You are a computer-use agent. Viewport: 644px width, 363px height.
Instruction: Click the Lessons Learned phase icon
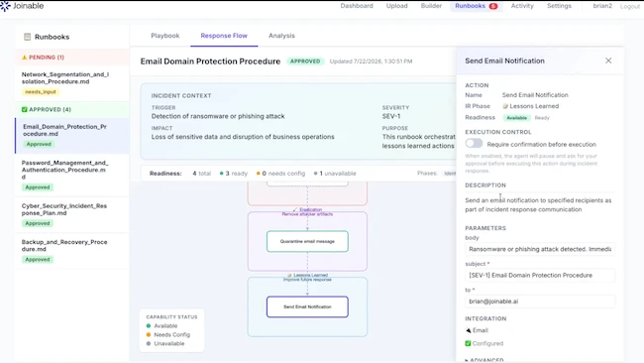pos(505,106)
